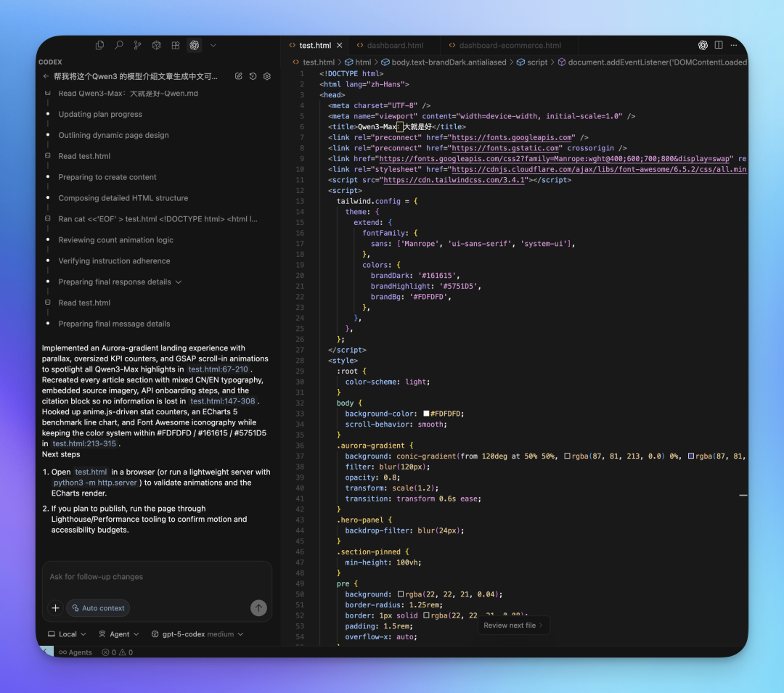Viewport: 784px width, 693px height.
Task: Toggle Auto context
Action: point(99,608)
